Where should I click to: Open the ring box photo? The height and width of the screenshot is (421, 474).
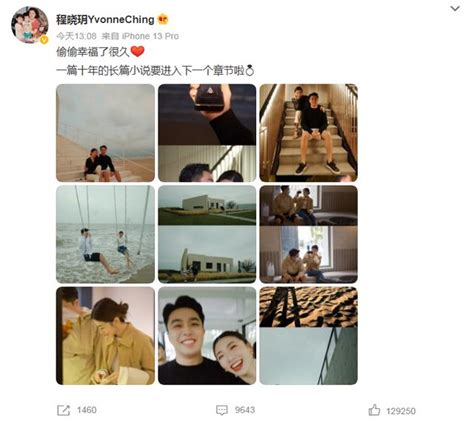click(x=207, y=133)
